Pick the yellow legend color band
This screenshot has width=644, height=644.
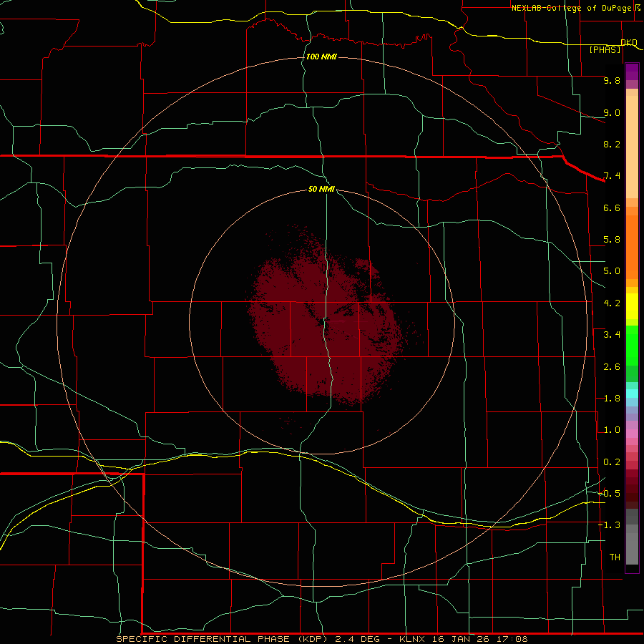click(632, 306)
